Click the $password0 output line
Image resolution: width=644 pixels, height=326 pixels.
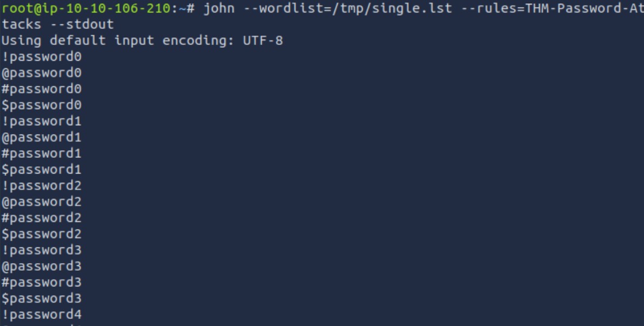point(42,105)
